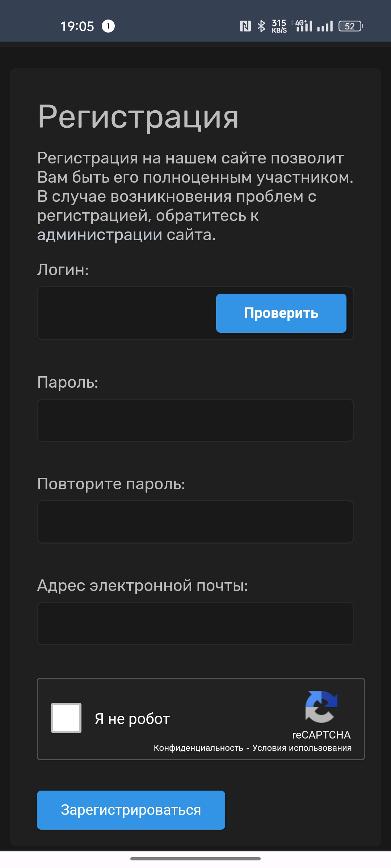Tap the 19:05 clock in status bar

click(x=77, y=26)
